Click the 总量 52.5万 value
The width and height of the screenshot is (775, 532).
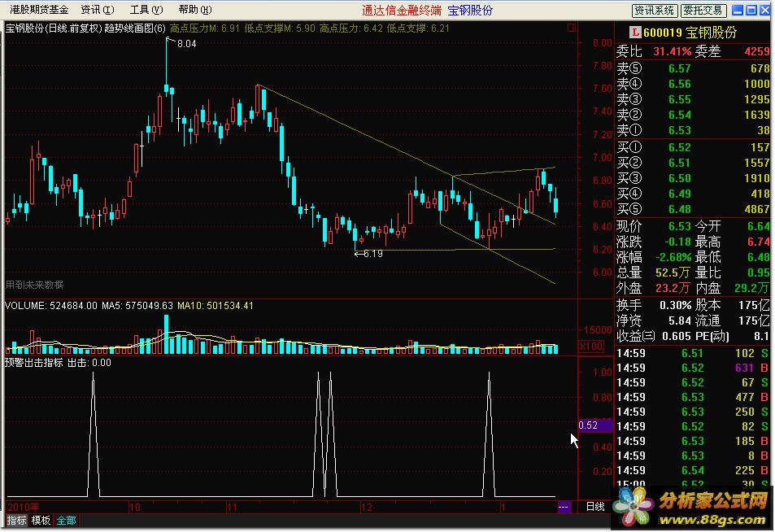673,273
